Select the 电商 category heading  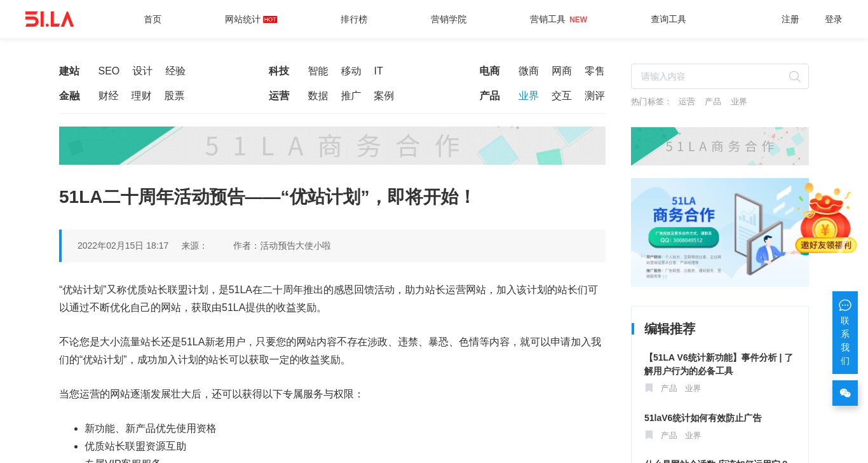[489, 71]
